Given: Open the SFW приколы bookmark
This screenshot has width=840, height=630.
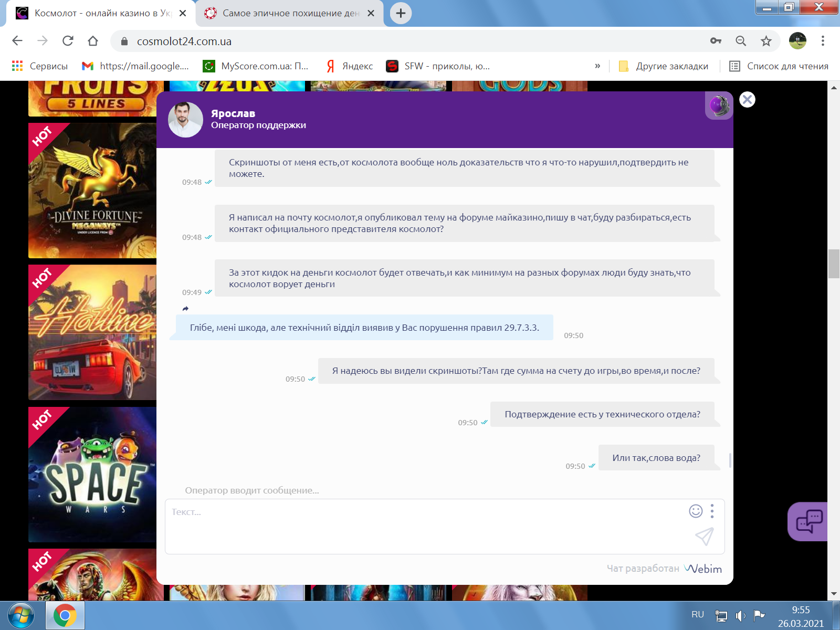Looking at the screenshot, I should click(x=438, y=66).
